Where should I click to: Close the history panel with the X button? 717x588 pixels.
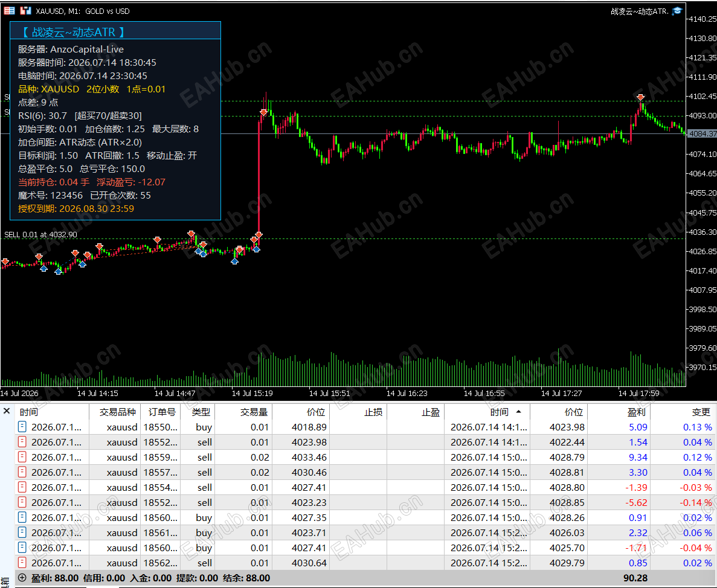tap(7, 411)
